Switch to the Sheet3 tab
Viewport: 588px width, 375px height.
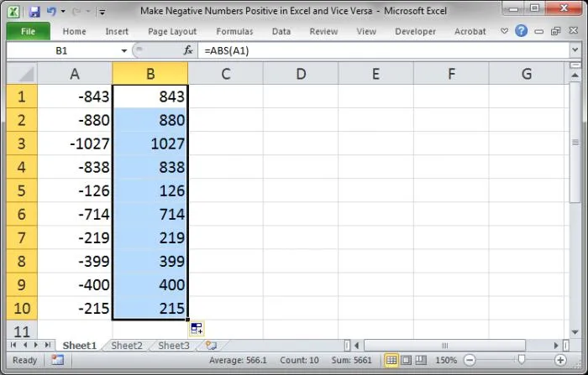pos(174,346)
